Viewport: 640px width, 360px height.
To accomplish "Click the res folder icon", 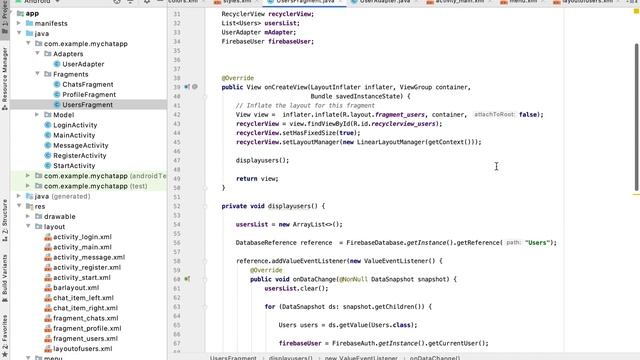I will coord(29,207).
